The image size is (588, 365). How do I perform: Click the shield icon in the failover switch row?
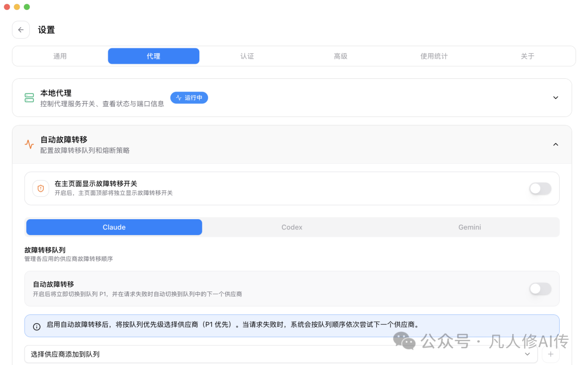click(x=41, y=188)
